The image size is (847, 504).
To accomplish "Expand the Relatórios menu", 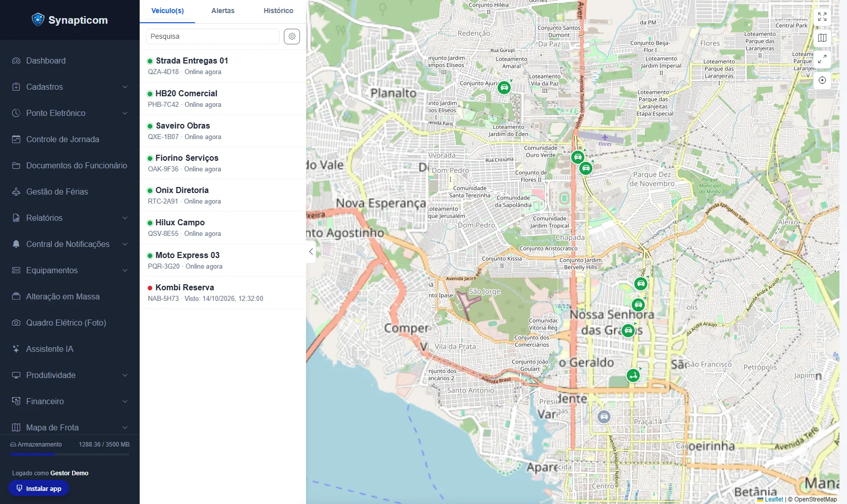I will click(x=70, y=218).
